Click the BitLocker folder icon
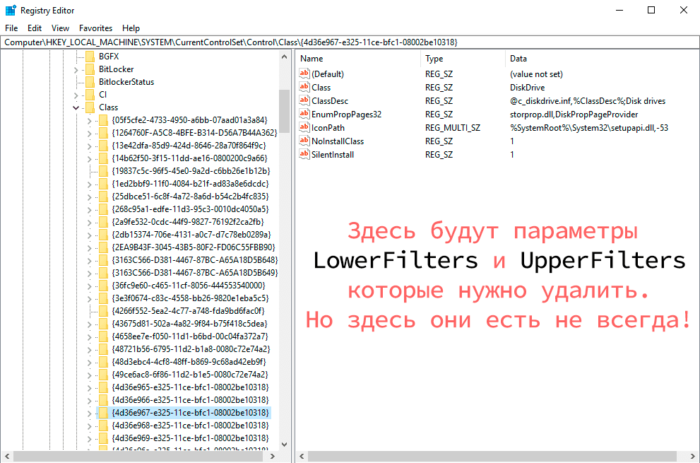Viewport: 700px width, 463px height. 90,69
